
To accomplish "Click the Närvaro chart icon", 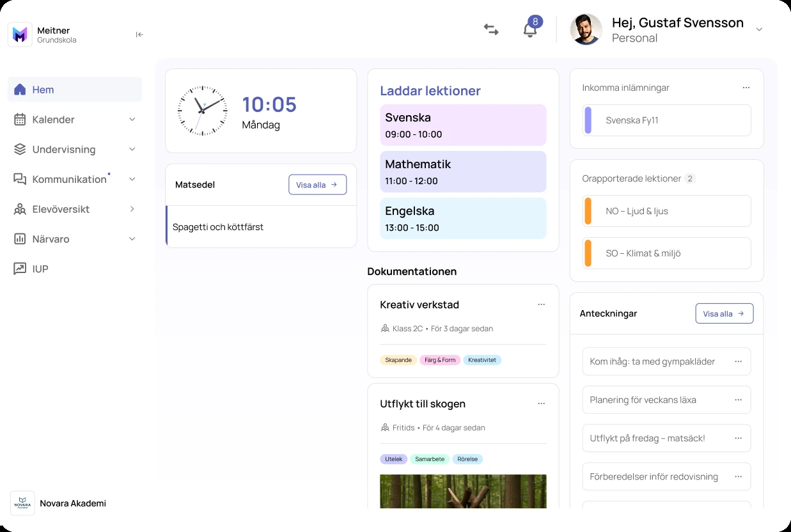I will (x=20, y=239).
